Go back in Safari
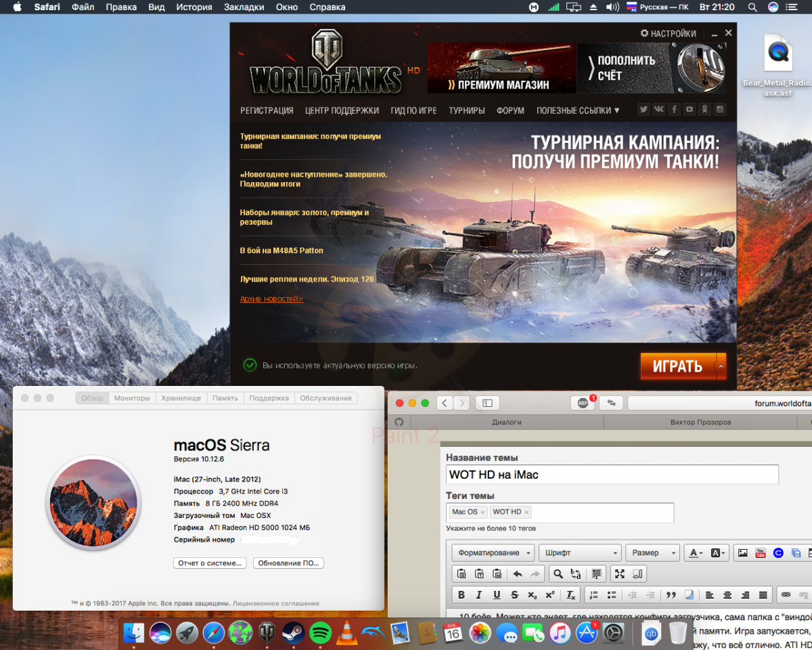This screenshot has width=812, height=650. [x=445, y=403]
